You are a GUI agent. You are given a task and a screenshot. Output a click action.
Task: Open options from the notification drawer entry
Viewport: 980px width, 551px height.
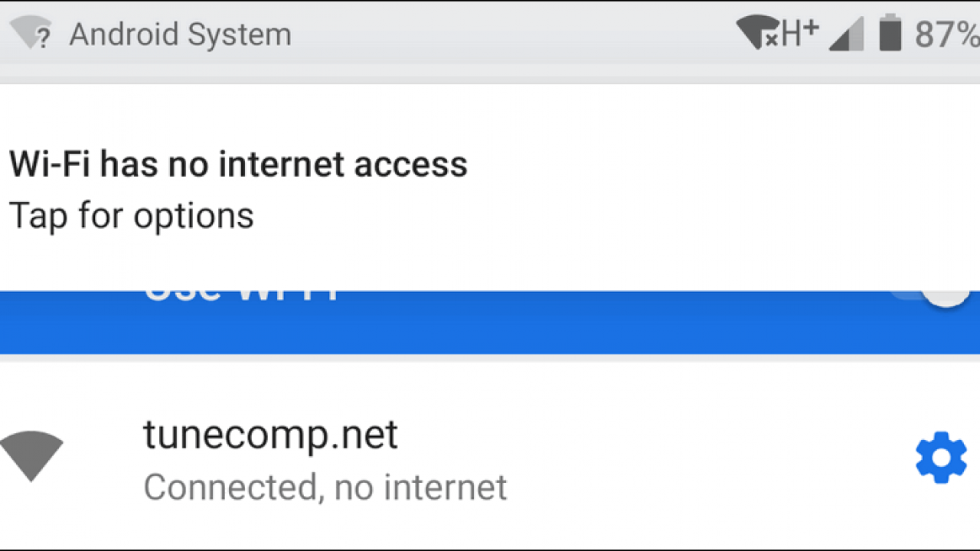pos(132,215)
